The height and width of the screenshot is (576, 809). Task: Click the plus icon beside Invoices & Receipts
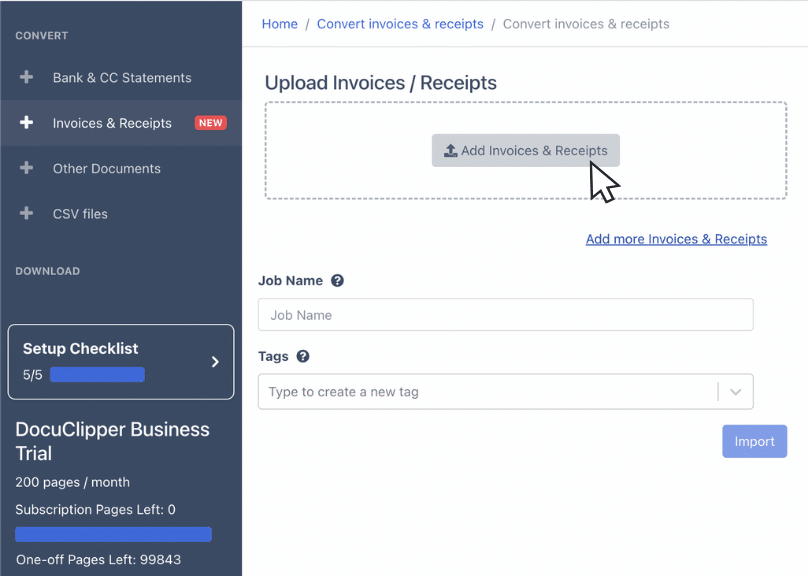tap(26, 123)
